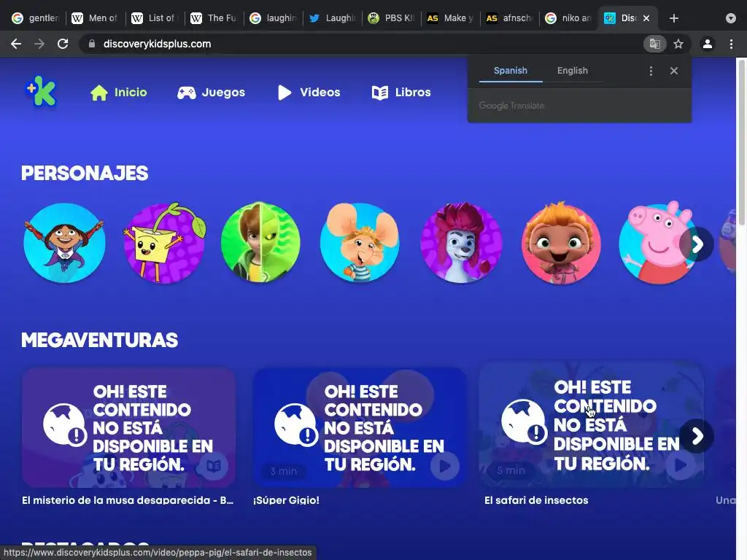Switch to the Make y AS tab
This screenshot has width=747, height=560.
pos(449,18)
